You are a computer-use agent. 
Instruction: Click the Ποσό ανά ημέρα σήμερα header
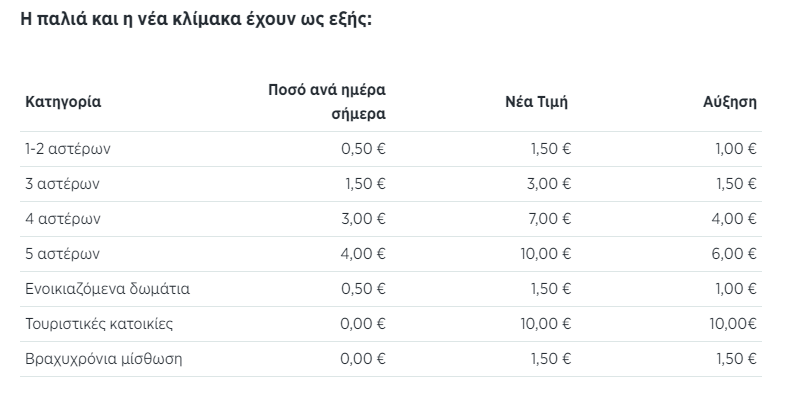[326, 101]
